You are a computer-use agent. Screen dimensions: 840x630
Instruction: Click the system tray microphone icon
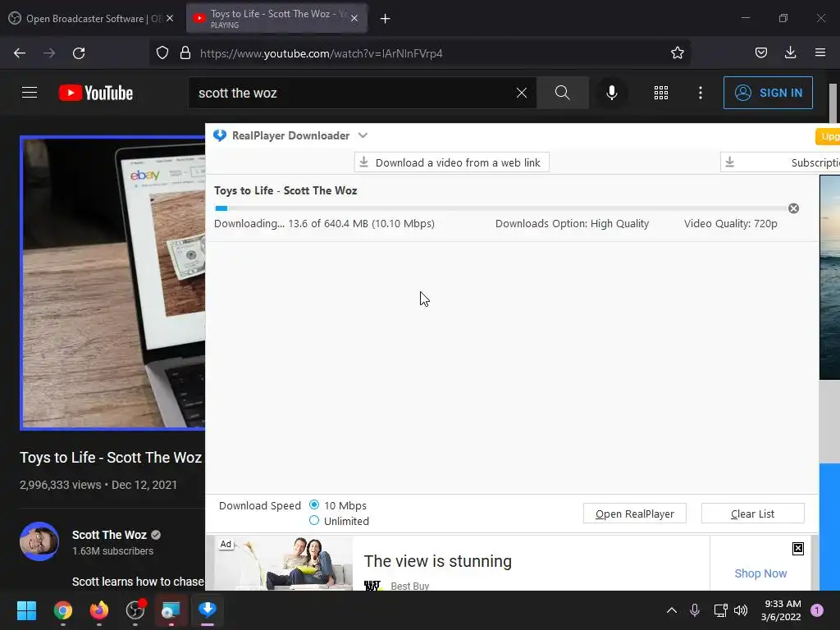click(x=695, y=610)
